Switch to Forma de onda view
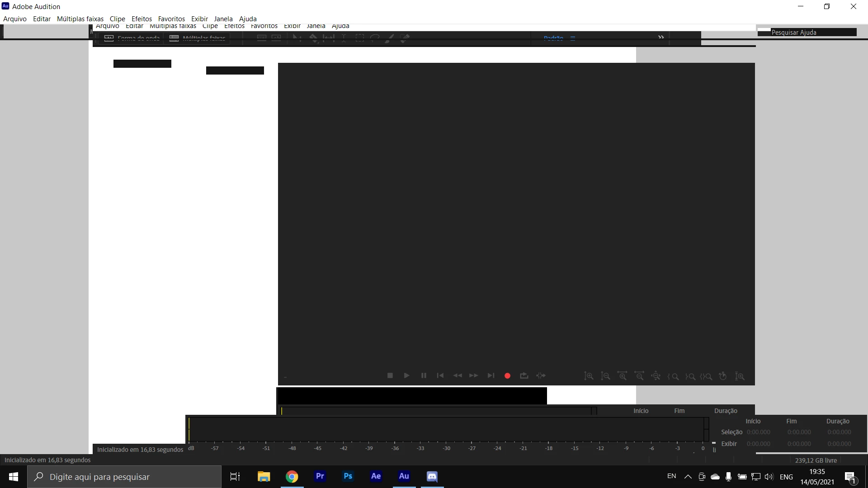Screen dimensions: 868x488 [132, 38]
